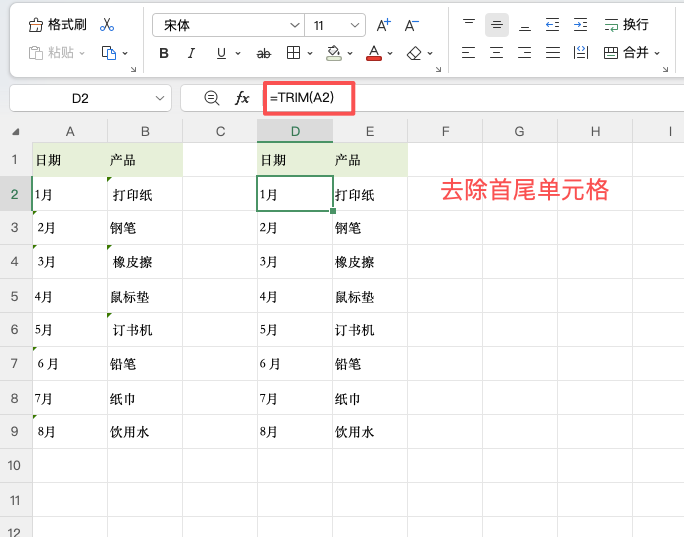
Task: Toggle Strikethrough formatting
Action: (x=263, y=53)
